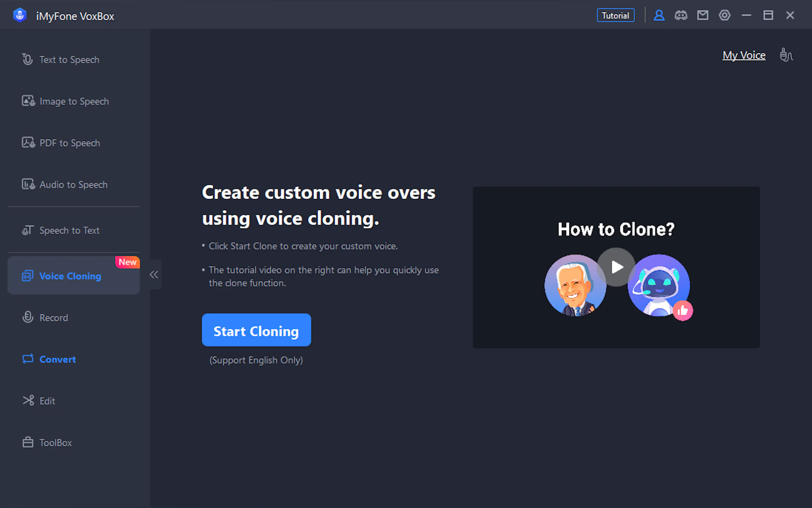
Task: Open the Discord community icon
Action: click(x=681, y=15)
